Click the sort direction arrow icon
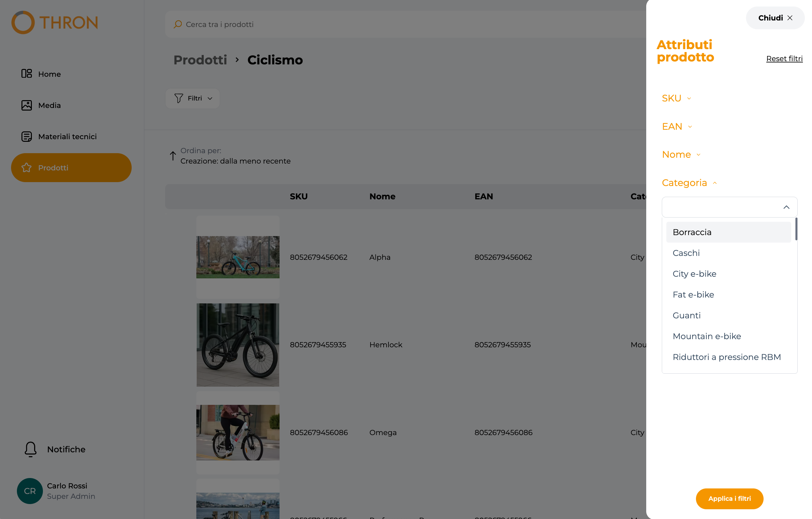 click(x=173, y=155)
